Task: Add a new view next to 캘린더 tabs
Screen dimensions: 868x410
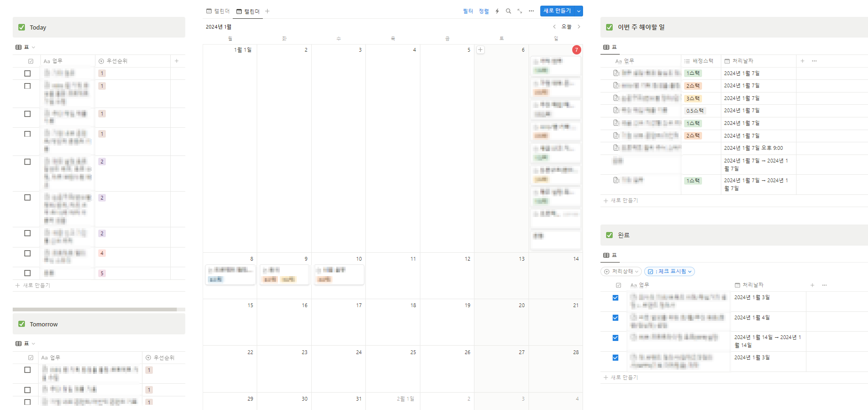Action: pos(267,11)
